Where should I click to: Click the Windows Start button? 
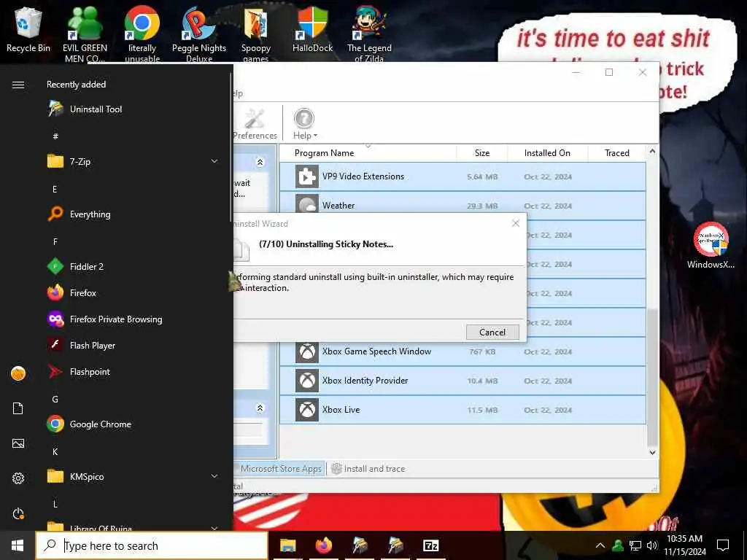(18, 545)
